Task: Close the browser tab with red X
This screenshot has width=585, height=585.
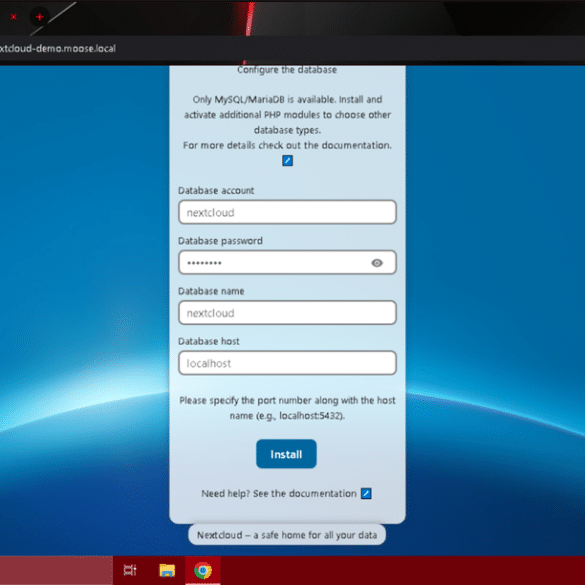Action: pyautogui.click(x=13, y=17)
